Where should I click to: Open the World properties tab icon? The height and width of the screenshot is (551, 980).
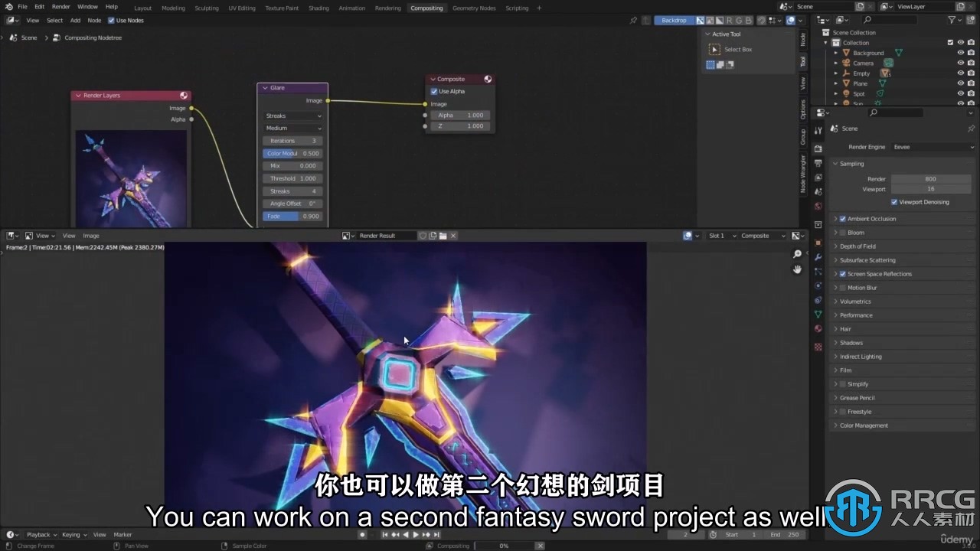pyautogui.click(x=818, y=206)
